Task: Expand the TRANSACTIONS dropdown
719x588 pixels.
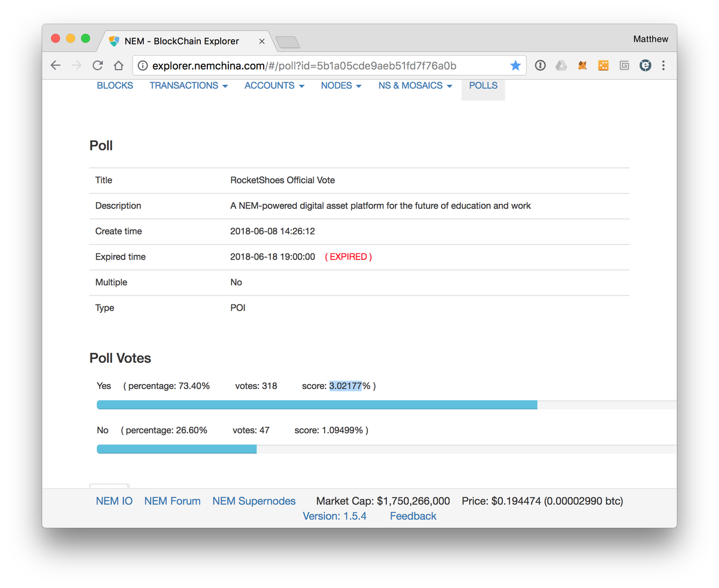Action: click(189, 86)
